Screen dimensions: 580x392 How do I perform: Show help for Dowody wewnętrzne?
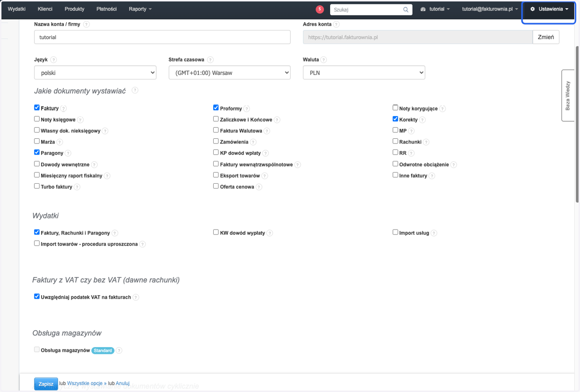pos(94,165)
